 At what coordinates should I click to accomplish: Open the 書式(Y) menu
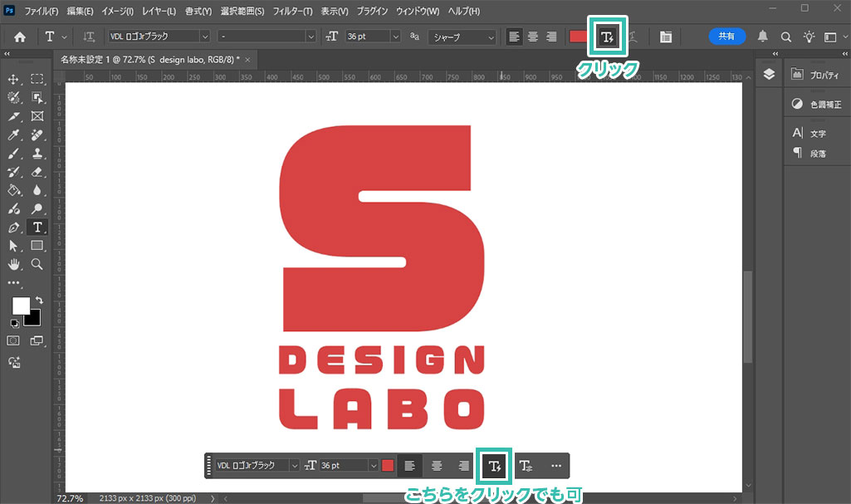[198, 11]
